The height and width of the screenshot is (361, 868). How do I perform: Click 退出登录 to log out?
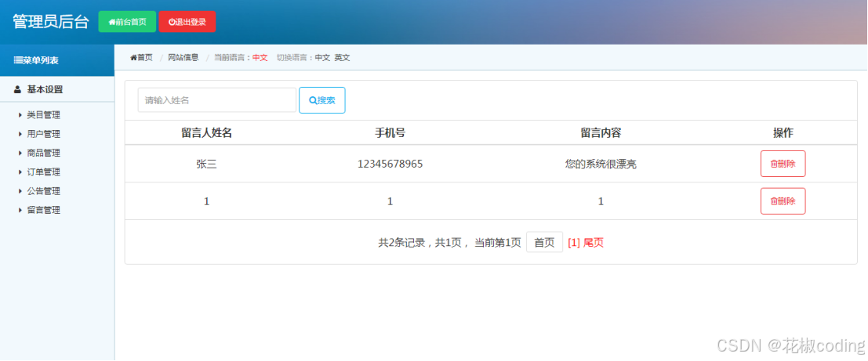[187, 22]
